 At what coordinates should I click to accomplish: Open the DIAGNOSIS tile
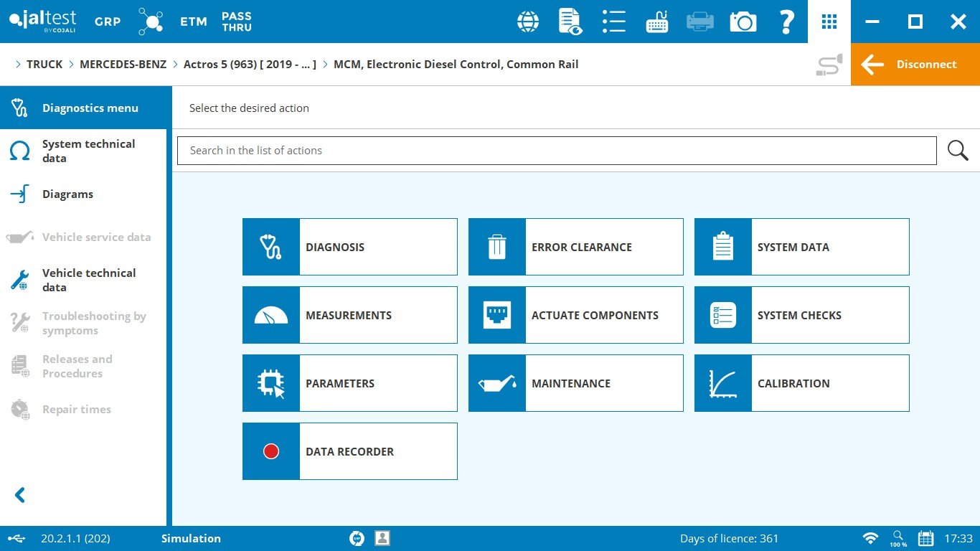349,247
